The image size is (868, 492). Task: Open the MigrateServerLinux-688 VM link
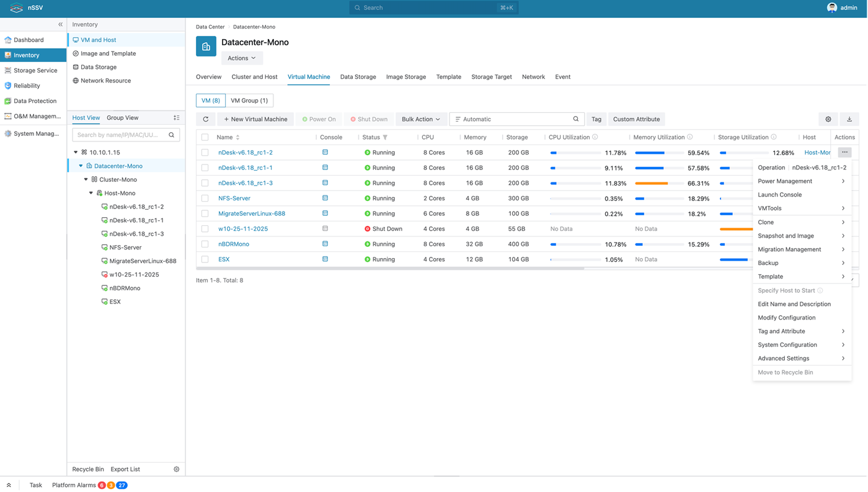252,213
